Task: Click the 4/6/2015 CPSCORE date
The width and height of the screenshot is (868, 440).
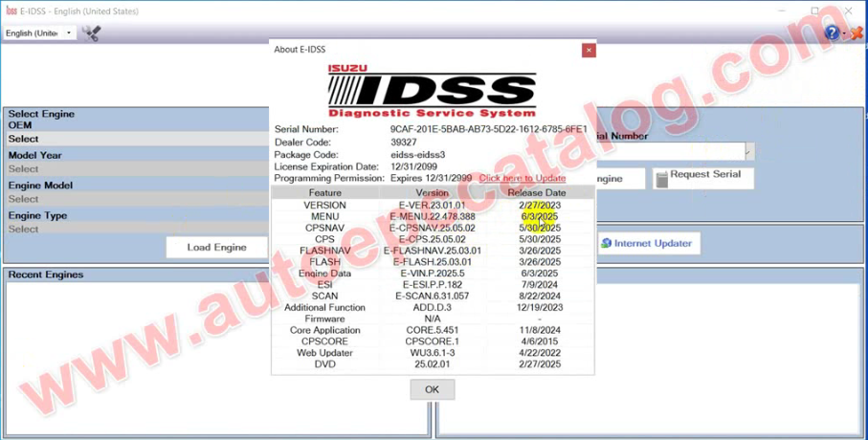Action: click(539, 341)
